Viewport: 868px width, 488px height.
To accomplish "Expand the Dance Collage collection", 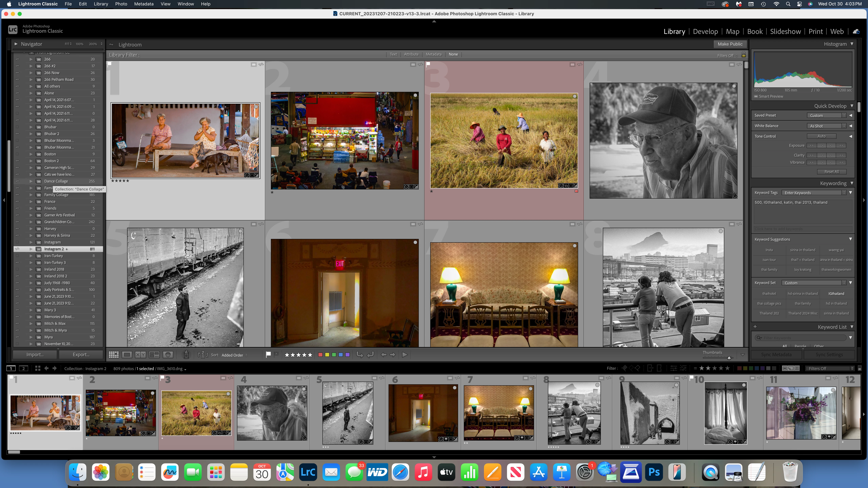I will tap(31, 181).
